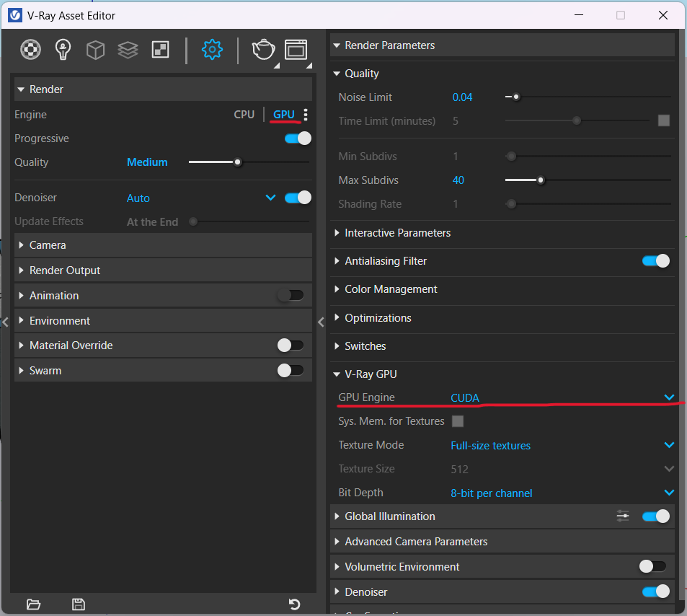Open file with folder icon at bottom

pos(33,604)
